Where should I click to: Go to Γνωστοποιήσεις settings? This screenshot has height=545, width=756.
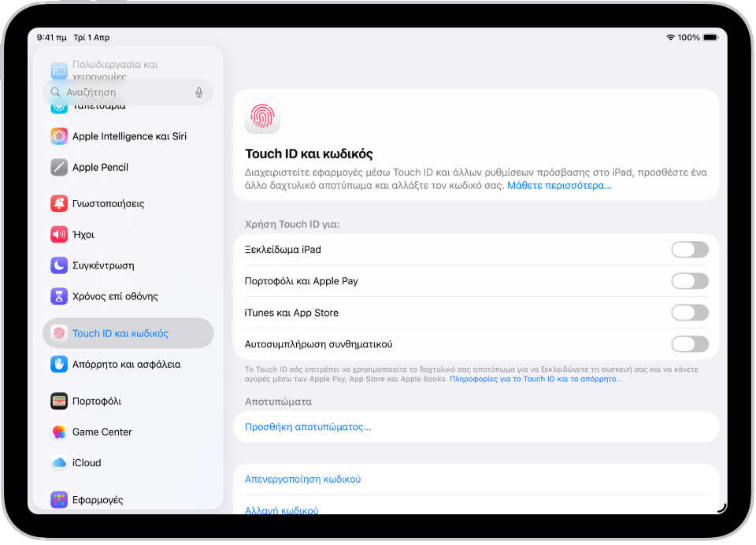tap(128, 203)
